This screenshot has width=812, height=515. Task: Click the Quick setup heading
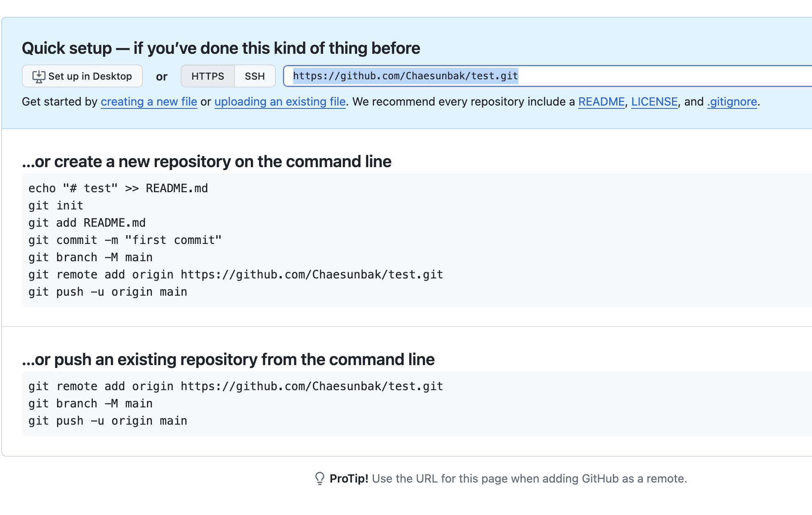(222, 48)
